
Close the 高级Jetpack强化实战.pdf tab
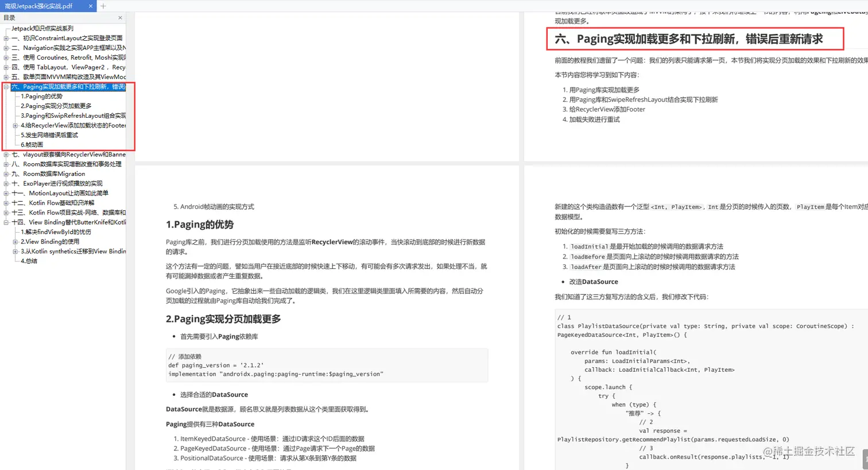click(x=91, y=6)
